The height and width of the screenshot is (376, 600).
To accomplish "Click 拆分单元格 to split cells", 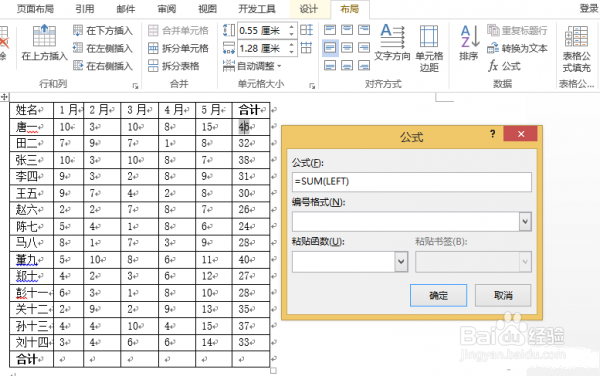I will tap(178, 48).
